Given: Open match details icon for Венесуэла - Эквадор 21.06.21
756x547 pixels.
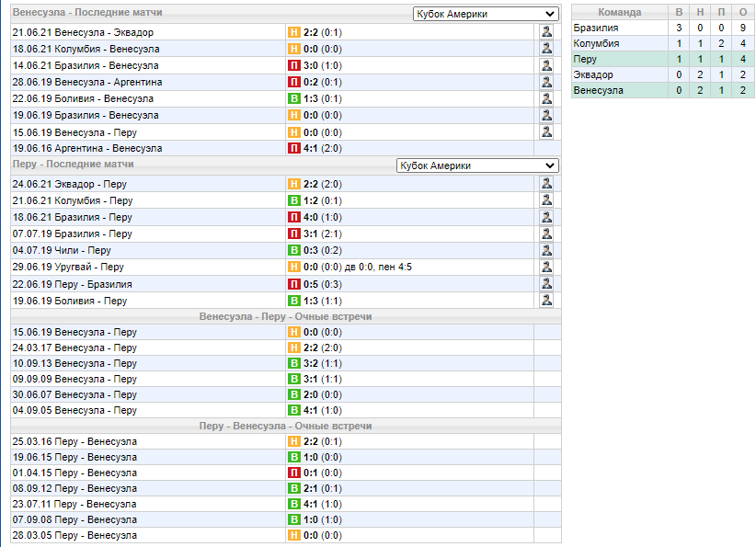Looking at the screenshot, I should 546,32.
